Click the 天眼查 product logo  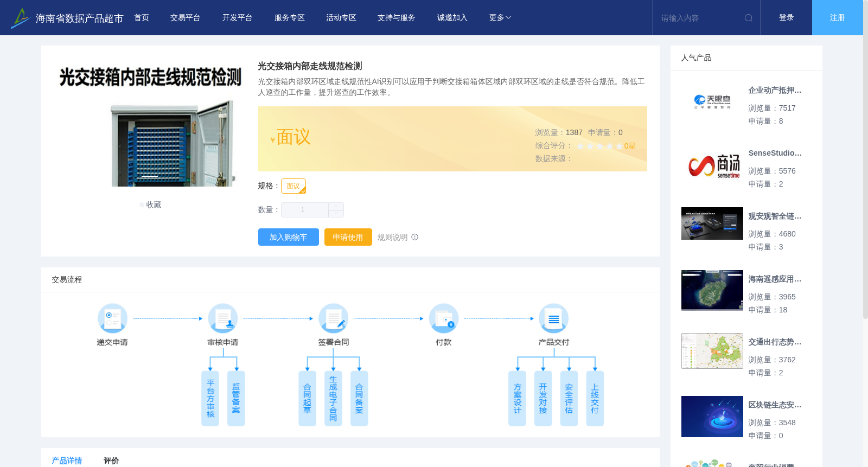[712, 102]
